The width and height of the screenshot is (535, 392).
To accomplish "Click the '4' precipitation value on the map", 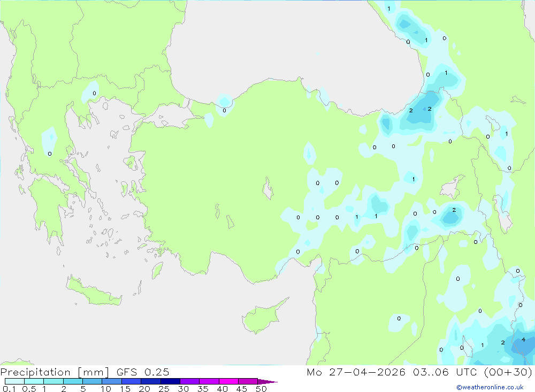I will [x=523, y=340].
